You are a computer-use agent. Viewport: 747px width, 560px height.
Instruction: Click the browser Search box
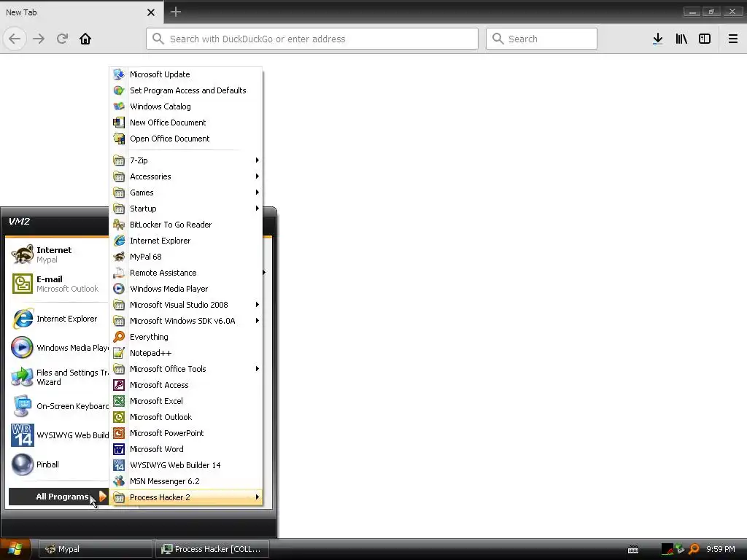(x=541, y=39)
